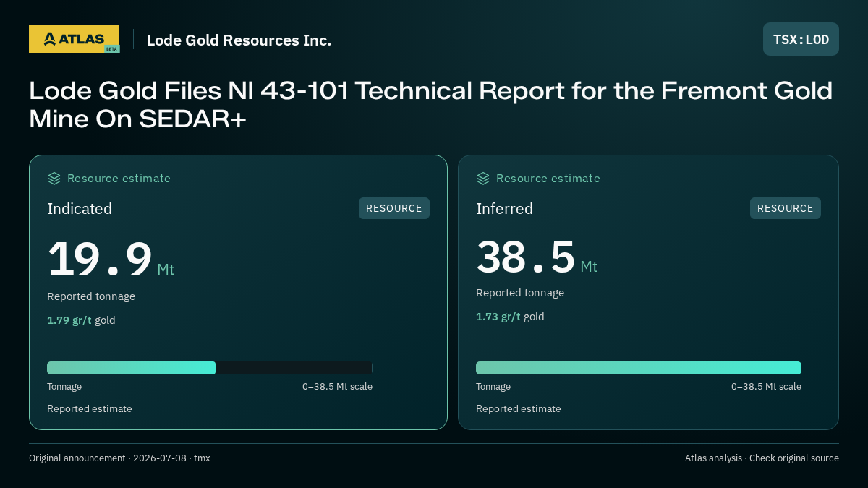Click the RESOURCE badge on the Indicated card

click(x=394, y=208)
